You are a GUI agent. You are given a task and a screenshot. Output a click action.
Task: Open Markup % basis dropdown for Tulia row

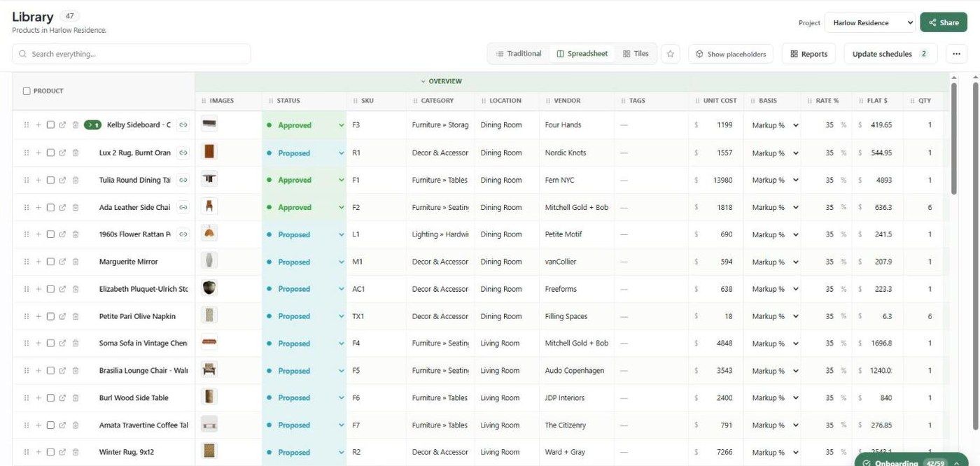pyautogui.click(x=774, y=180)
